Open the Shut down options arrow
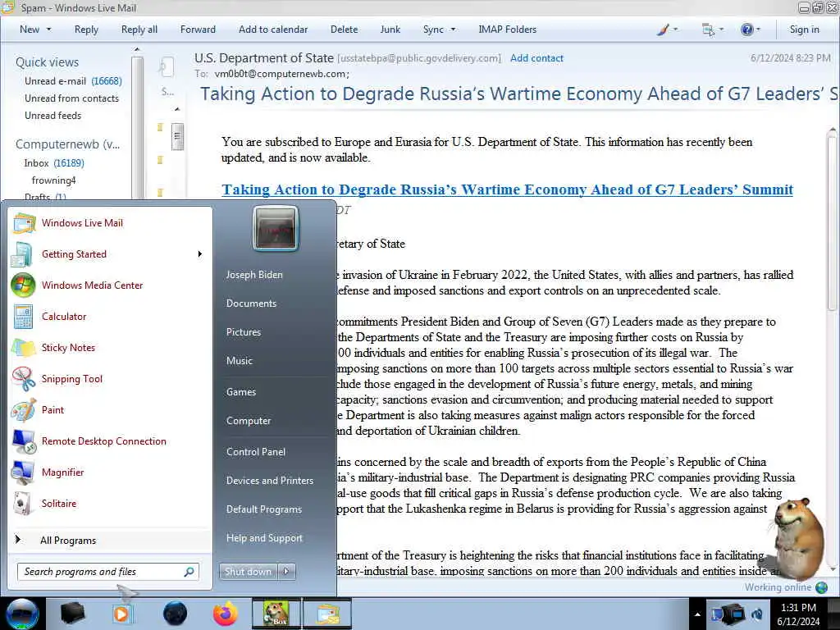Image resolution: width=840 pixels, height=630 pixels. pos(286,572)
